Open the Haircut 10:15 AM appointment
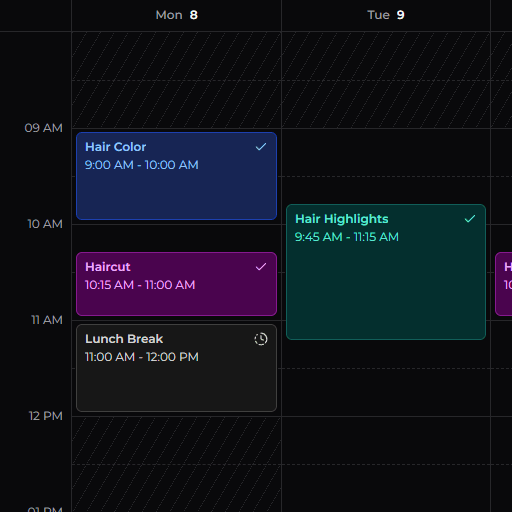 (176, 284)
